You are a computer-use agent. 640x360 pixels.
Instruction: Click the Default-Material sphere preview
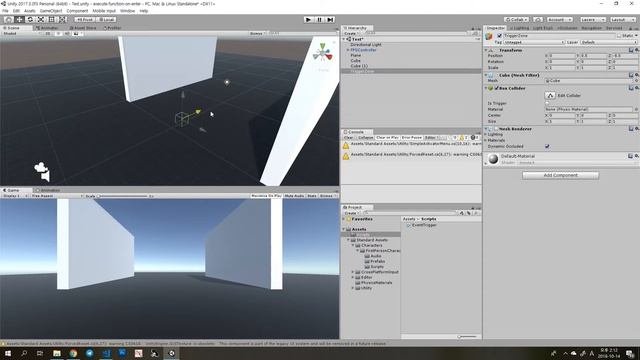493,159
